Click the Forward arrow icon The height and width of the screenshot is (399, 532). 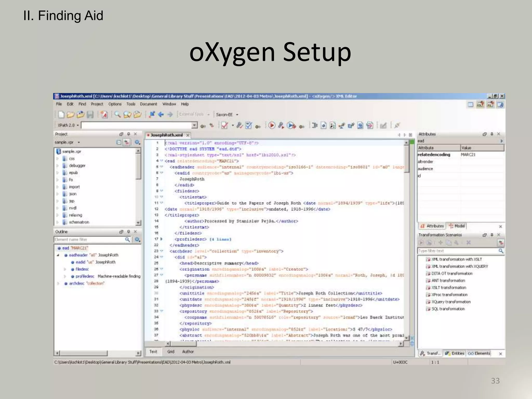[170, 114]
